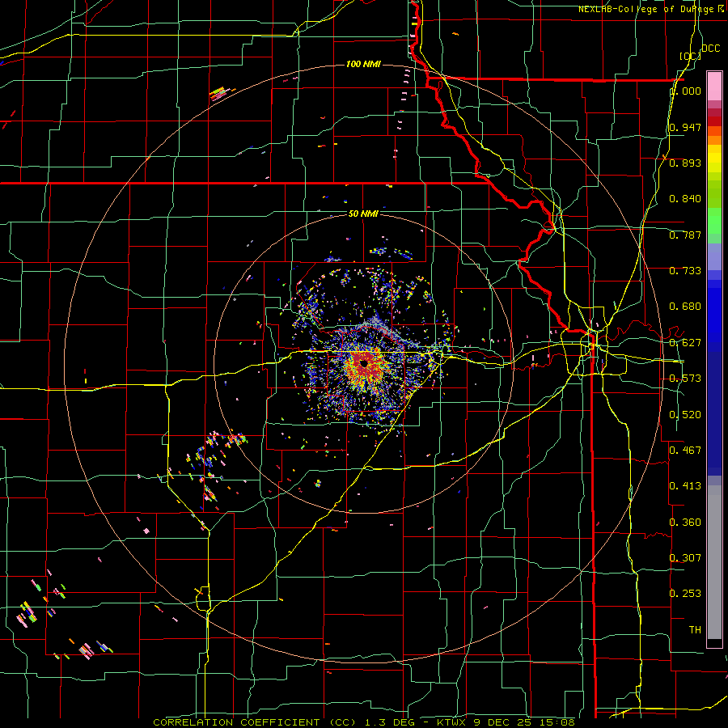Select the 0.680 legend value
This screenshot has width=728, height=728.
685,307
